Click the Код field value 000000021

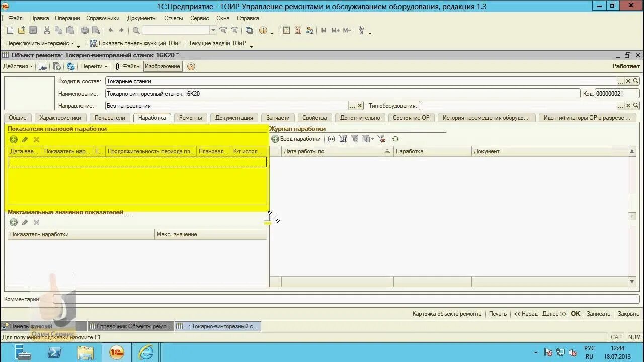617,94
